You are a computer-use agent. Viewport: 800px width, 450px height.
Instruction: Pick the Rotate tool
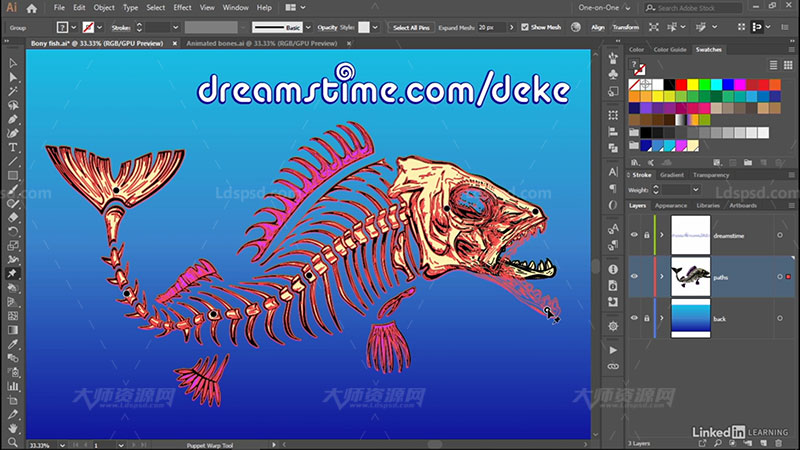coord(13,232)
